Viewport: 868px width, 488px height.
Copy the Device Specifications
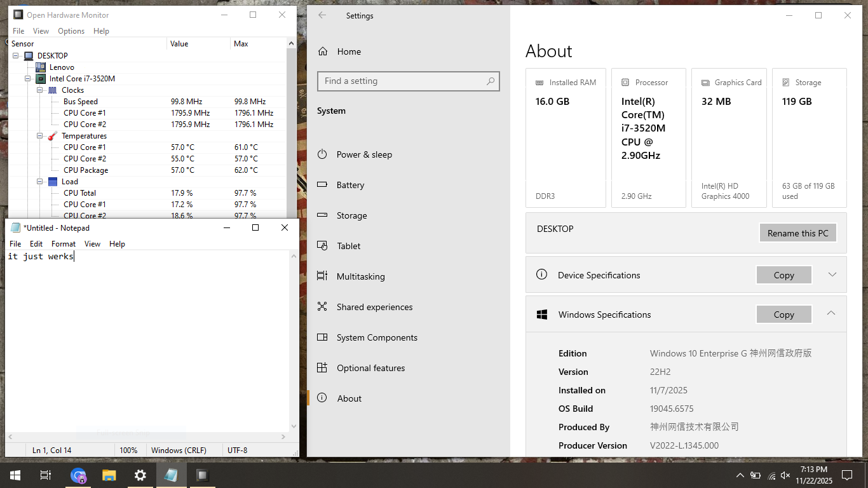[784, 275]
